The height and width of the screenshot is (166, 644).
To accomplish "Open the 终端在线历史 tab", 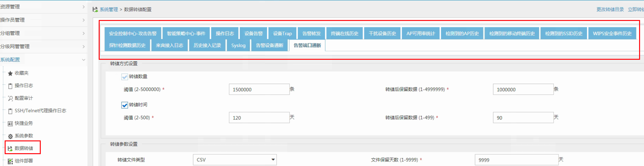I will click(345, 33).
